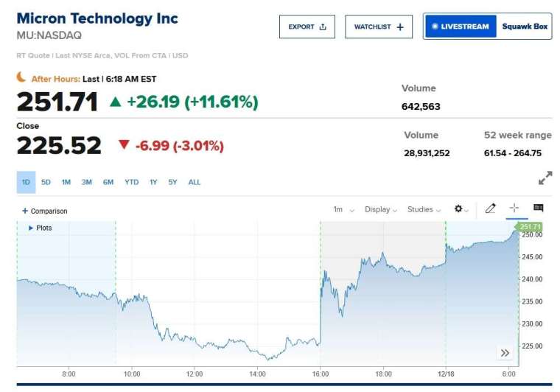Open the Studies dropdown
The height and width of the screenshot is (392, 560).
coord(424,209)
